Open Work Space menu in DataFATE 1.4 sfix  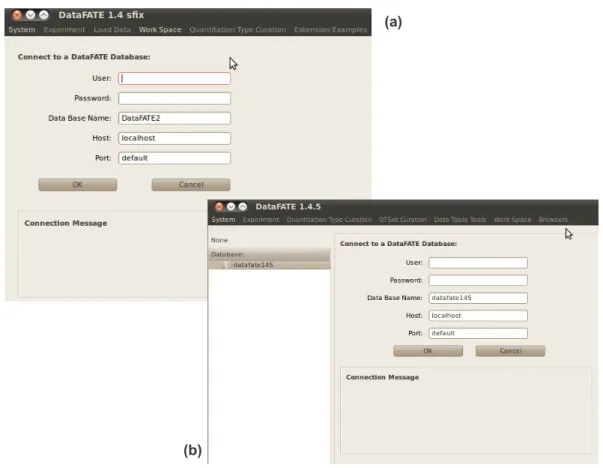point(160,30)
